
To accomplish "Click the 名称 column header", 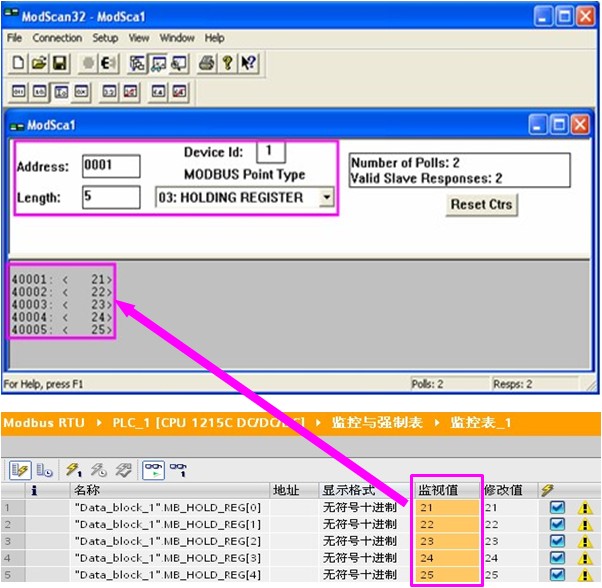I will coord(170,490).
